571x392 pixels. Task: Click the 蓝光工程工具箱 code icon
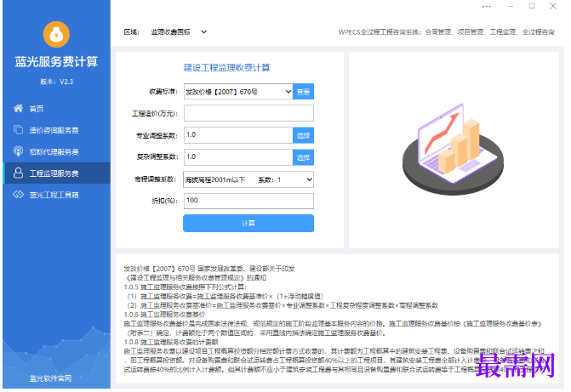[x=18, y=195]
